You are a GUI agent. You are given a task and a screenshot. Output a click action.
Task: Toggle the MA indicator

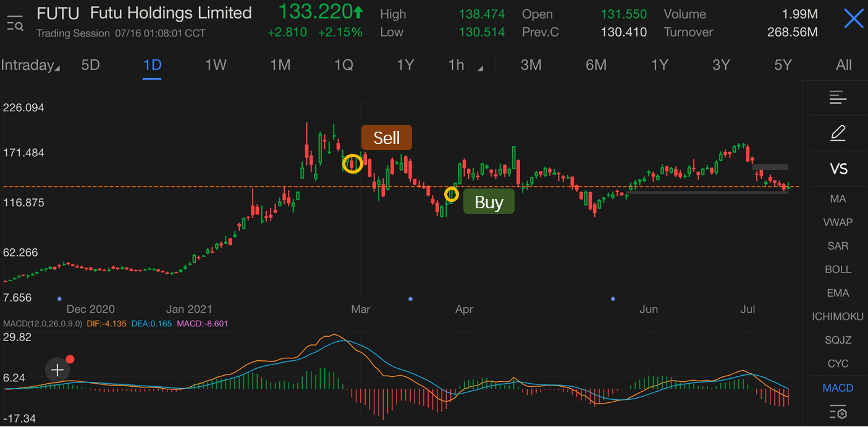pyautogui.click(x=838, y=199)
